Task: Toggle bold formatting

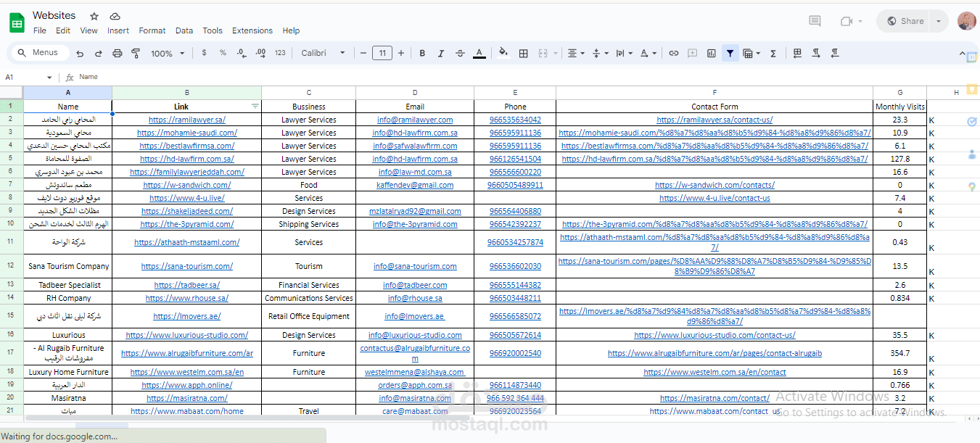Action: tap(421, 53)
